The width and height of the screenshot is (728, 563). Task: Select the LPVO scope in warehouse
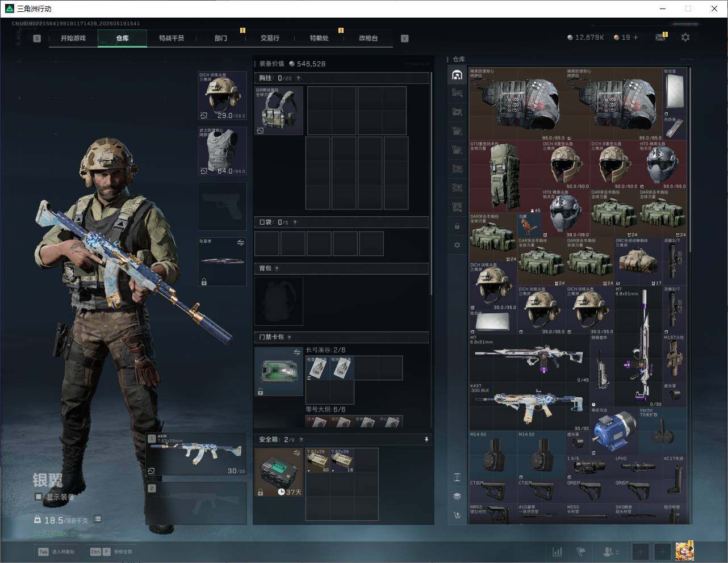pos(638,468)
